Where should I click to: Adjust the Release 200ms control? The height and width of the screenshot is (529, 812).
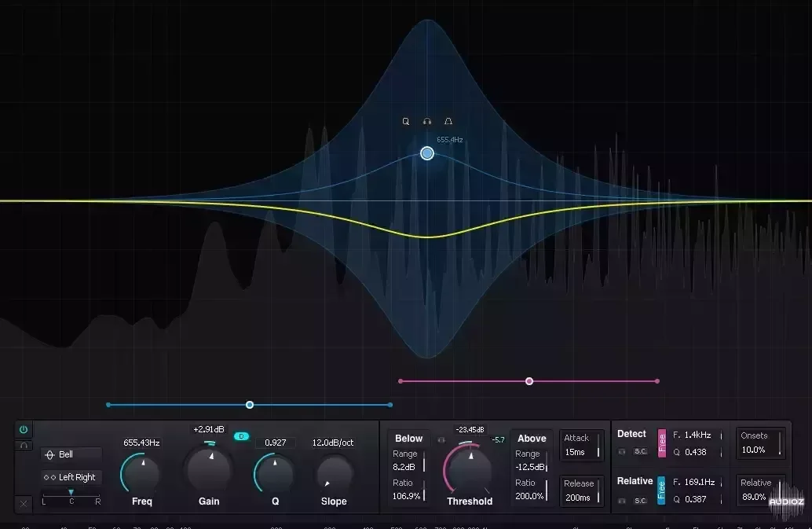coord(582,490)
